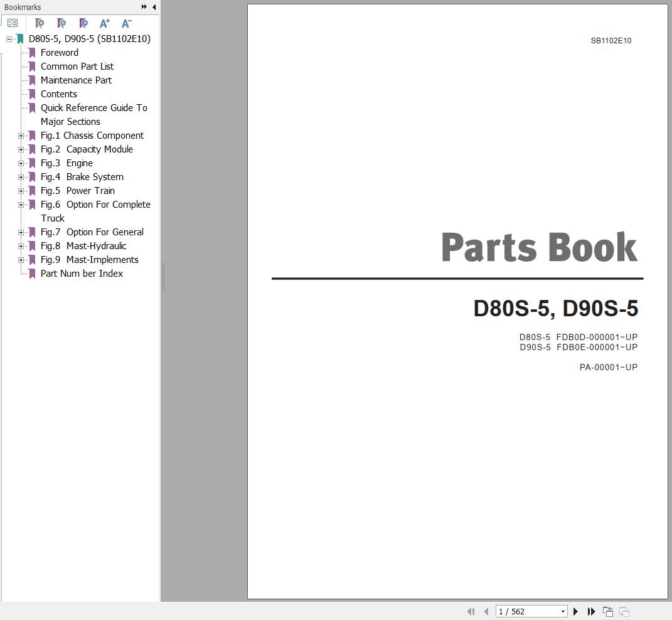Image resolution: width=672 pixels, height=620 pixels.
Task: Go to the first page button
Action: tap(471, 611)
